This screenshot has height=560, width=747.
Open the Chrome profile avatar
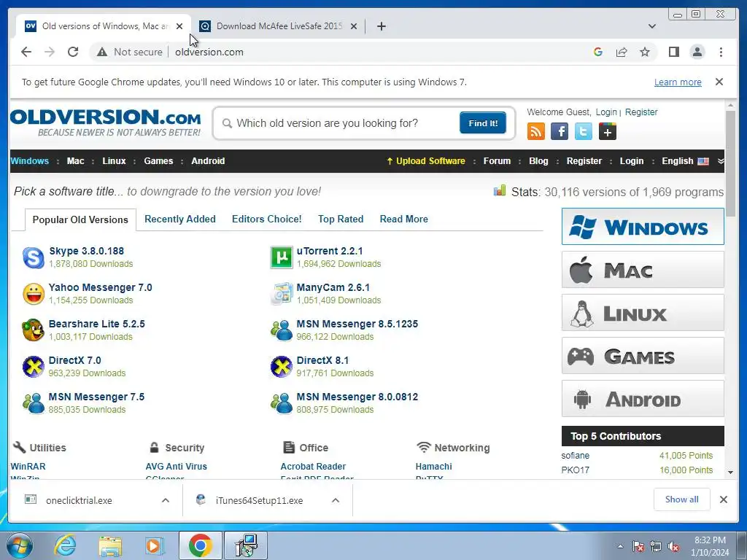tap(697, 52)
